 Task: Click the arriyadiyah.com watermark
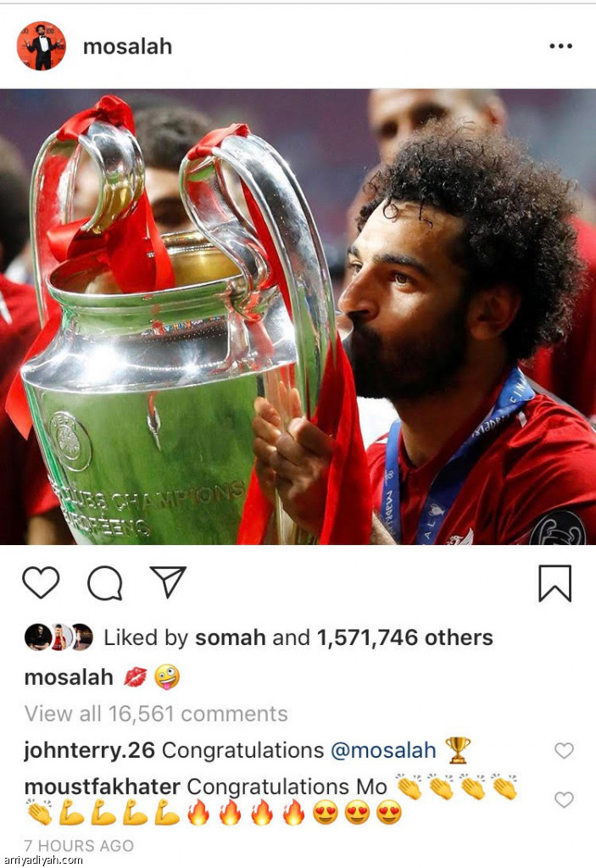click(42, 860)
